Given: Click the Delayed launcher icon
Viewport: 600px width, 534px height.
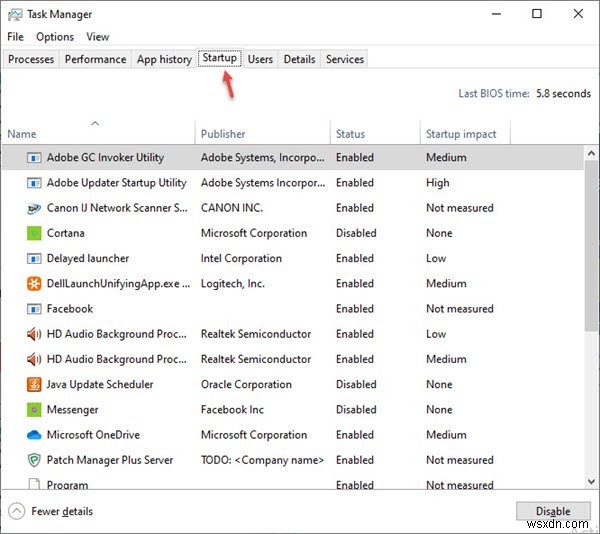Looking at the screenshot, I should click(x=34, y=259).
